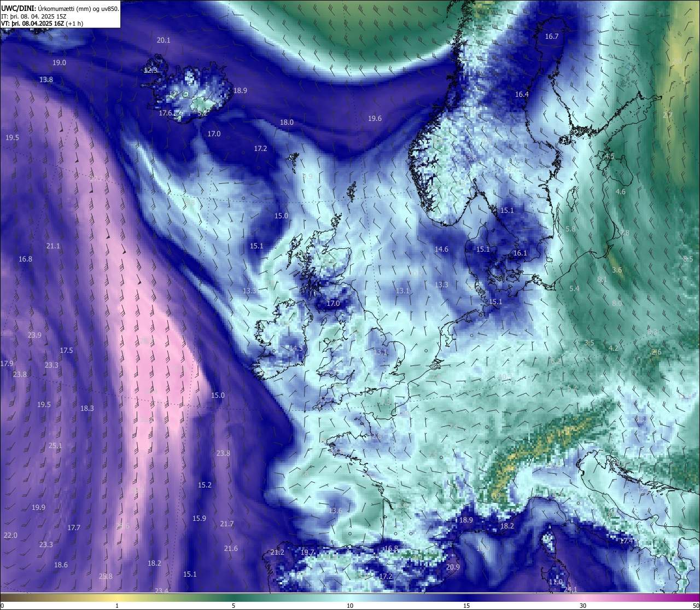Click the 16.1 value over southern Sweden

point(520,253)
